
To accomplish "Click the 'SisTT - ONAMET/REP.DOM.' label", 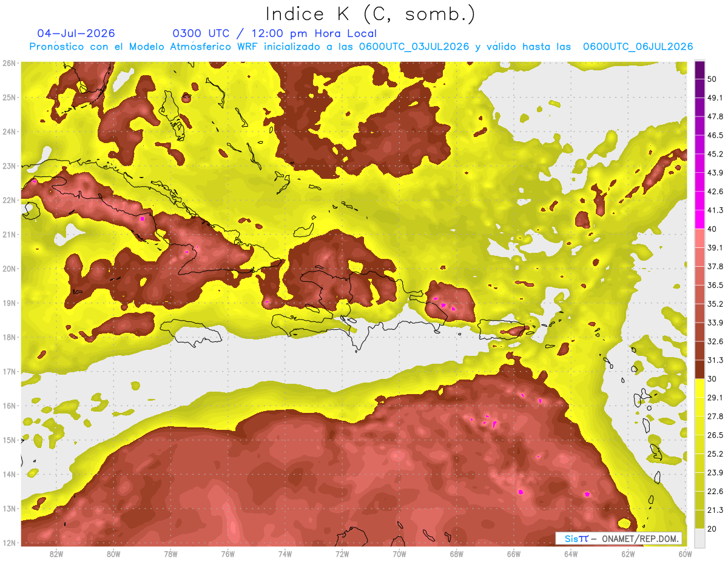I will click(x=619, y=538).
